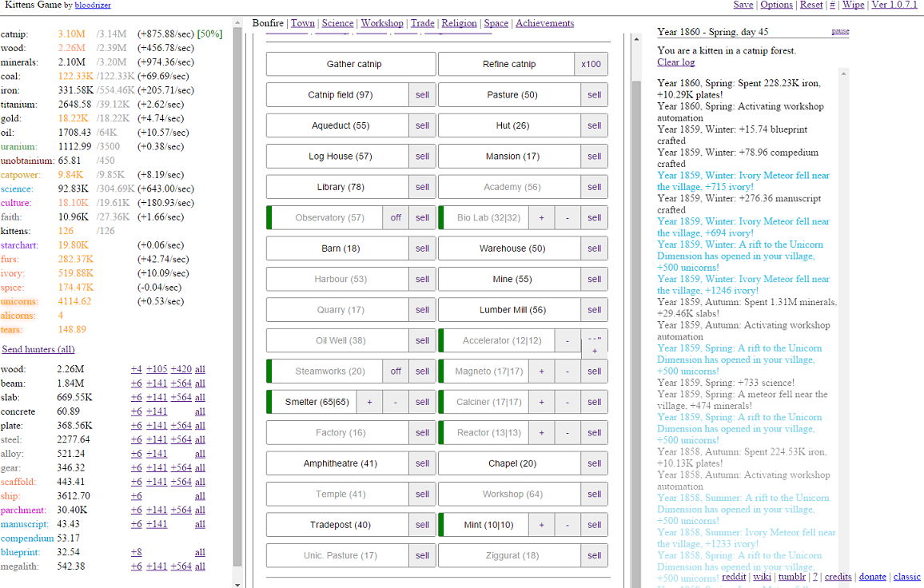Viewport: 924px width, 588px height.
Task: Toggle the Steamworks off button
Action: coord(396,371)
